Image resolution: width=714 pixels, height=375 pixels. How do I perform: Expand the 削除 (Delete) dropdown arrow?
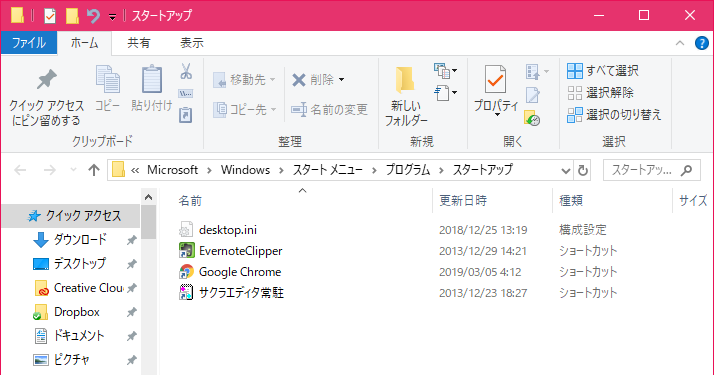pyautogui.click(x=342, y=80)
